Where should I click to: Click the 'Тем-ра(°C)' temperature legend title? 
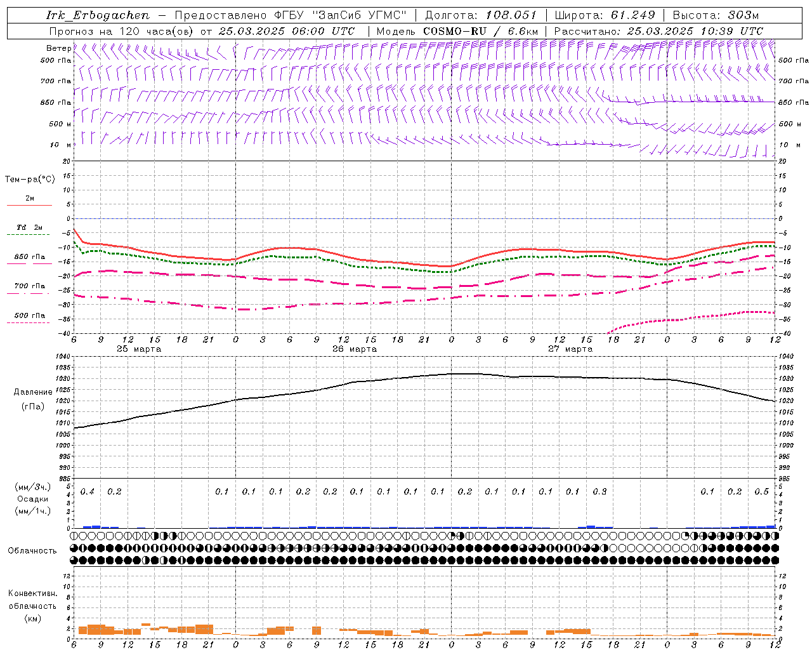click(x=30, y=180)
